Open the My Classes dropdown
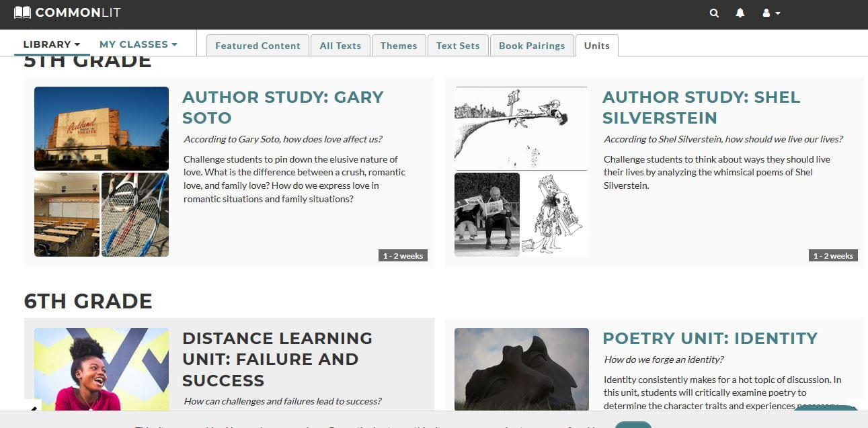 [138, 44]
